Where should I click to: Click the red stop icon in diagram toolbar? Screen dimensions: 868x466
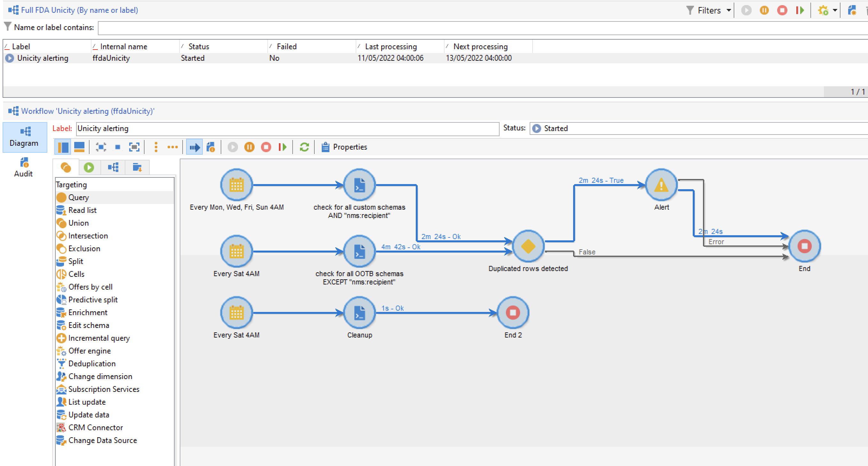(x=266, y=147)
